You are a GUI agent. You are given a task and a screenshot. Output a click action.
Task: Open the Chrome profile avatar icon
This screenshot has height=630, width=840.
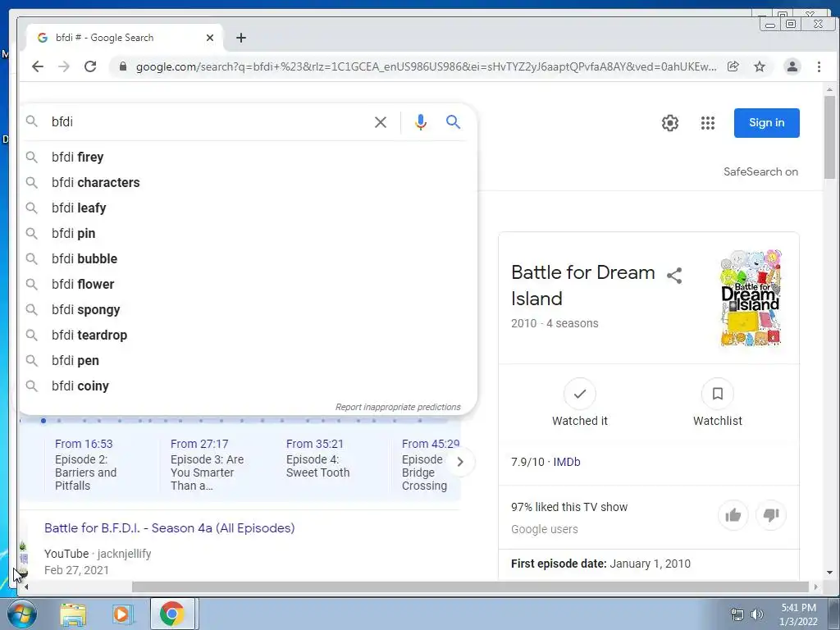pos(792,66)
